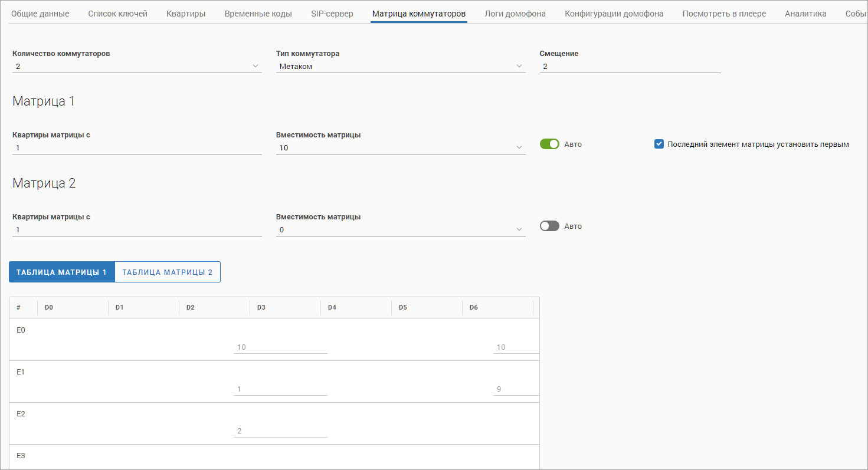Uncheck Последний элемент матрицы установить первым

(x=659, y=144)
